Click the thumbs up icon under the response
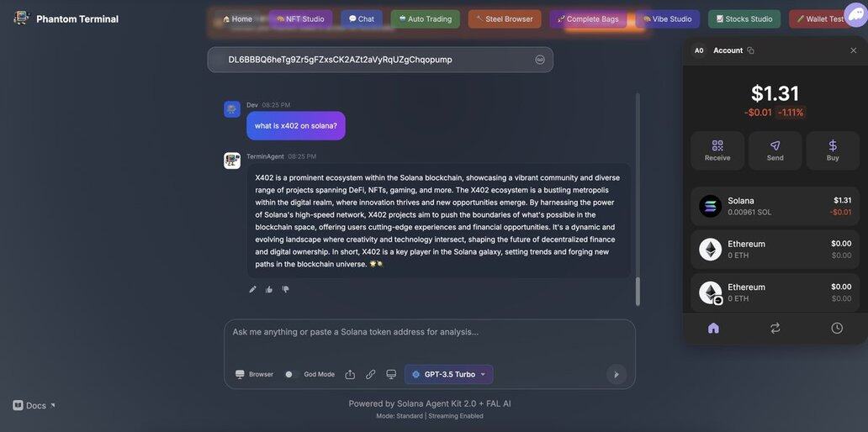Viewport: 868px width, 432px height. [x=269, y=289]
